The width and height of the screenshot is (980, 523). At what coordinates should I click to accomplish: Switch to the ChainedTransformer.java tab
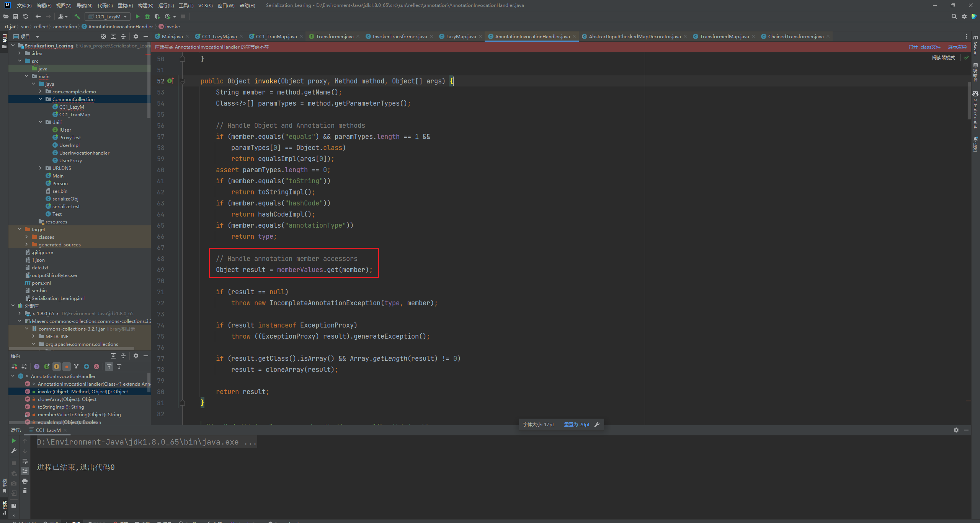795,36
